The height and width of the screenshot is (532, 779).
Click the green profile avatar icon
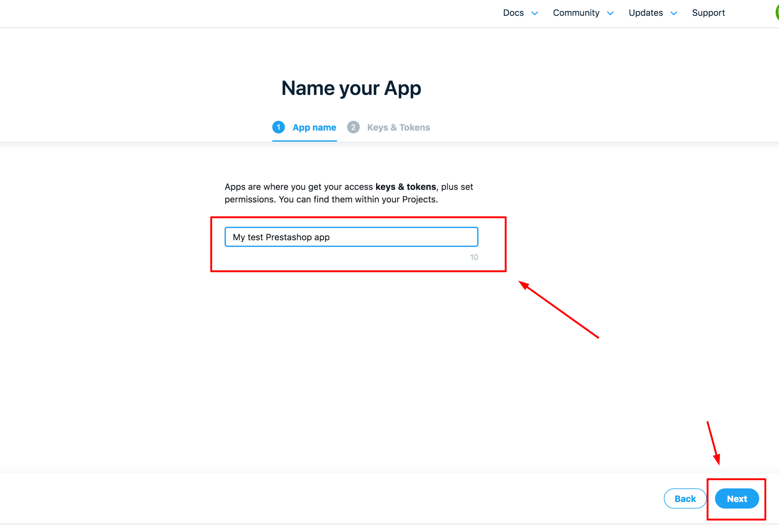pos(777,13)
